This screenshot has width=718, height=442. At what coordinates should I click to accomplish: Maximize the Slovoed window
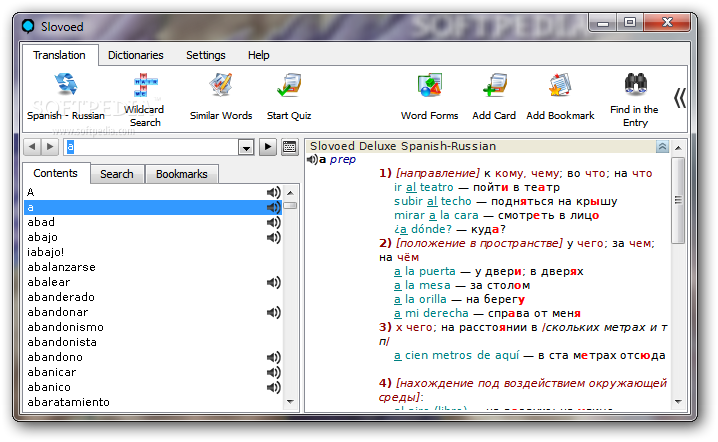click(630, 22)
